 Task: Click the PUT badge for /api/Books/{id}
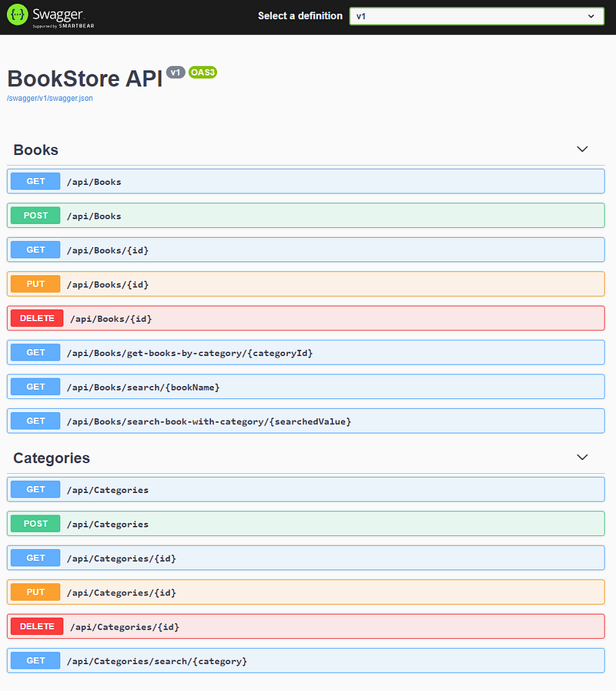(x=35, y=284)
